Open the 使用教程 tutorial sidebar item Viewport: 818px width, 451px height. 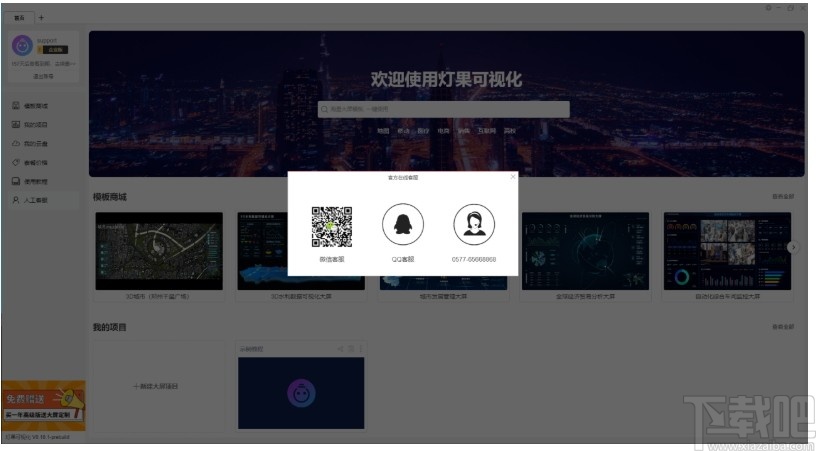pos(44,181)
